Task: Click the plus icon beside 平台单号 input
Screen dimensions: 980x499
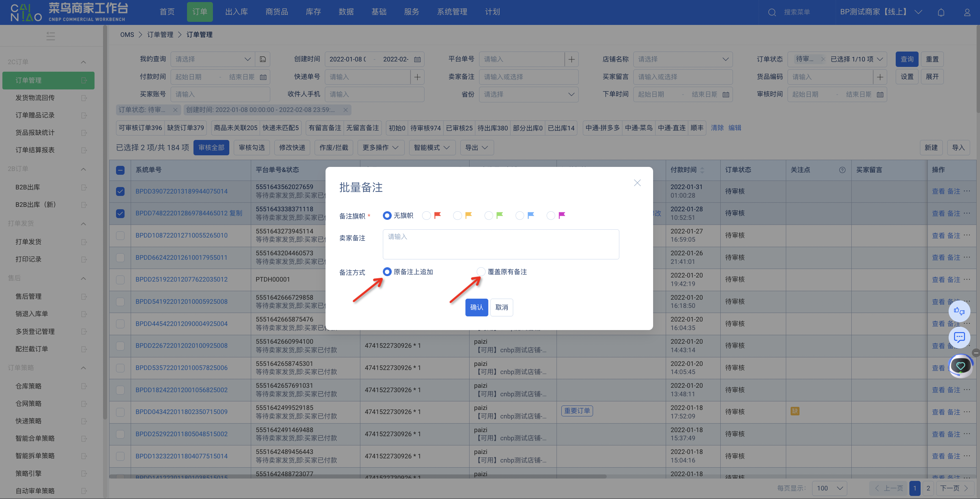Action: 572,59
